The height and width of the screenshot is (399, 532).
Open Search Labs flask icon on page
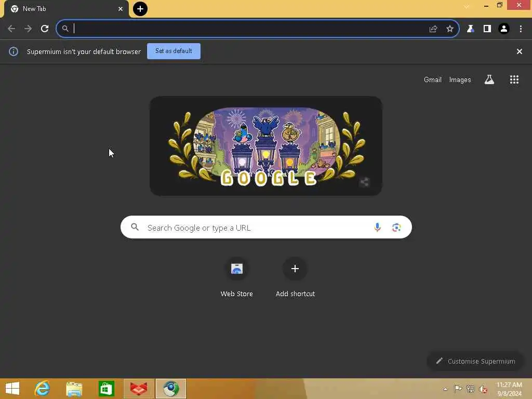click(489, 79)
